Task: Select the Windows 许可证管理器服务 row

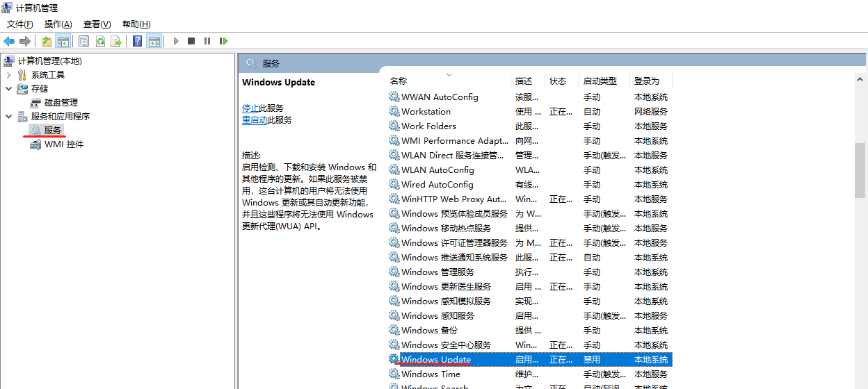Action: [x=529, y=242]
